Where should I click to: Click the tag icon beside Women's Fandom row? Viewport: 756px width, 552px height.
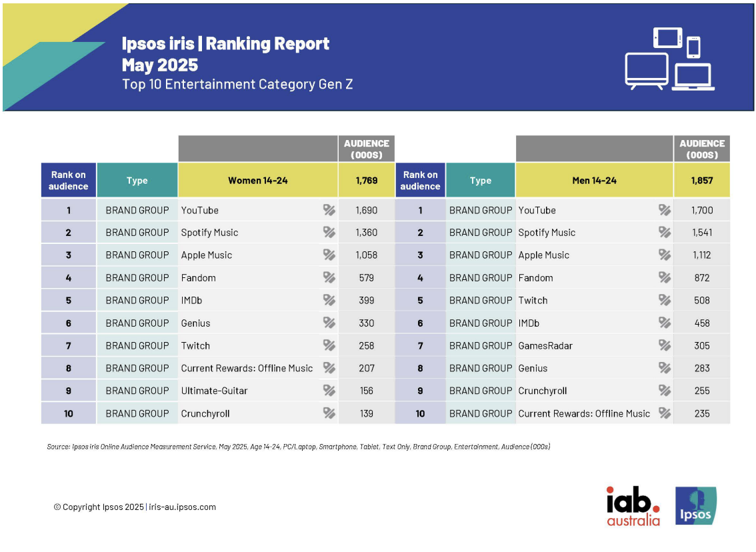click(329, 277)
